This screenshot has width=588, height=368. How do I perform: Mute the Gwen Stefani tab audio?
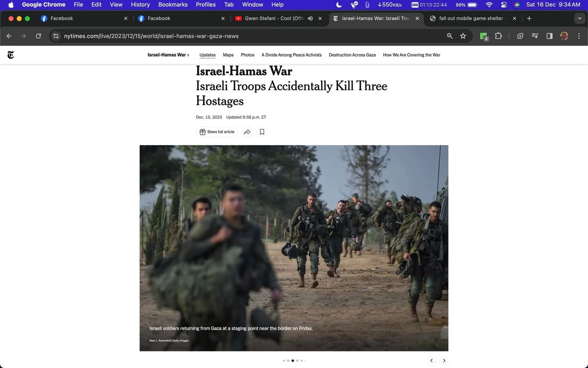pyautogui.click(x=310, y=18)
